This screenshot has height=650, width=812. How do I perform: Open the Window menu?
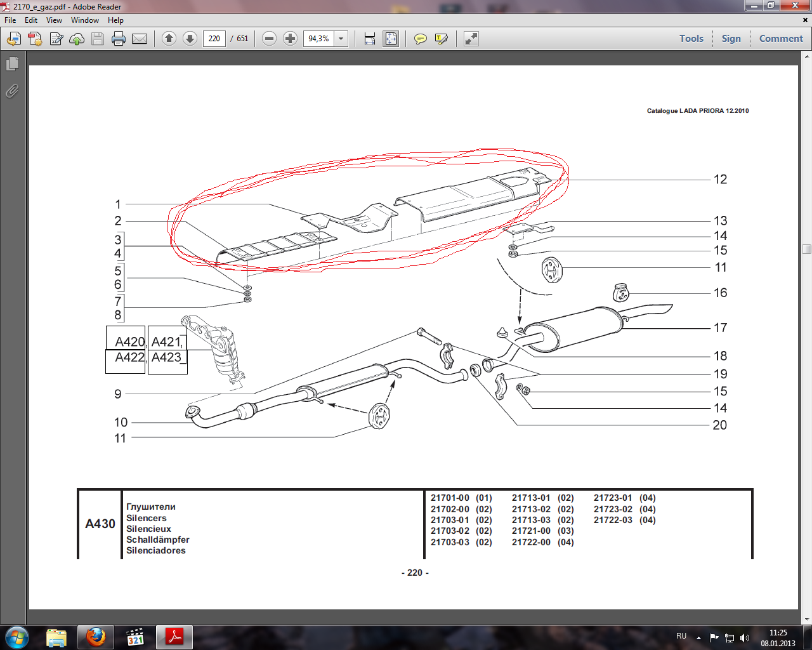click(x=85, y=20)
